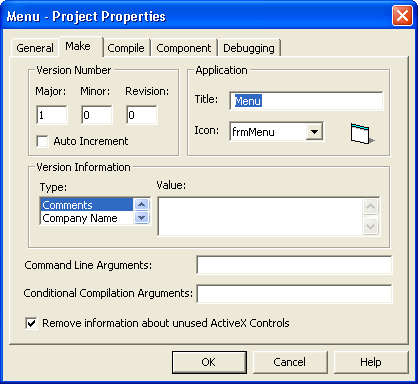
Task: Click the Value box up scroll arrow
Action: point(370,207)
